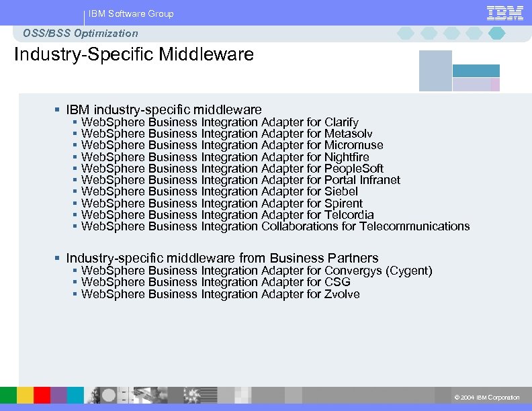Screen dimensions: 532x411
Task: Click 'Industry-specific middleware from Business Partners' heading
Action: [222, 258]
